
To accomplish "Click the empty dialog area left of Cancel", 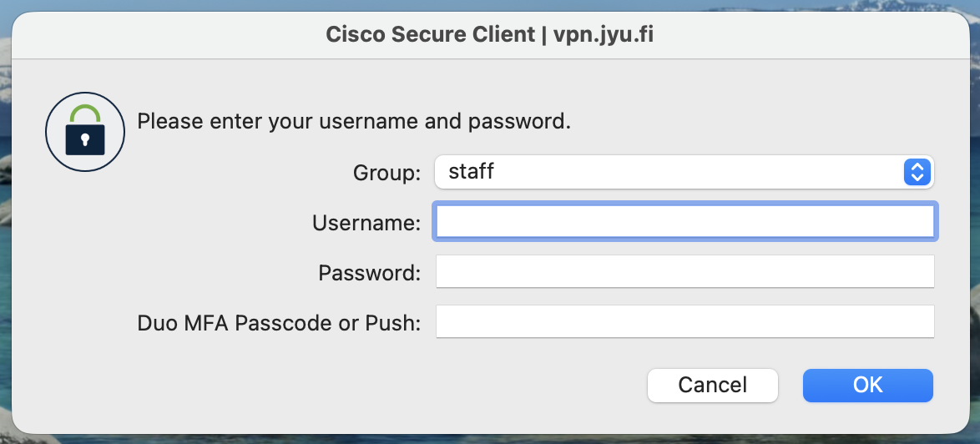I will pyautogui.click(x=334, y=385).
